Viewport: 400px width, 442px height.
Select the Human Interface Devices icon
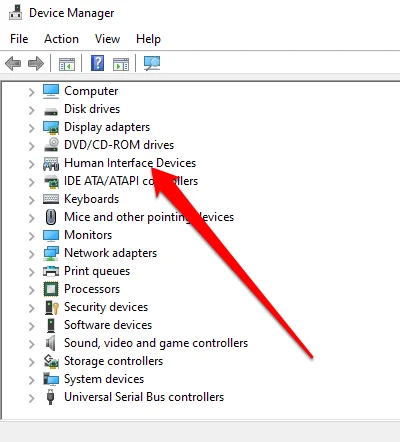point(51,164)
